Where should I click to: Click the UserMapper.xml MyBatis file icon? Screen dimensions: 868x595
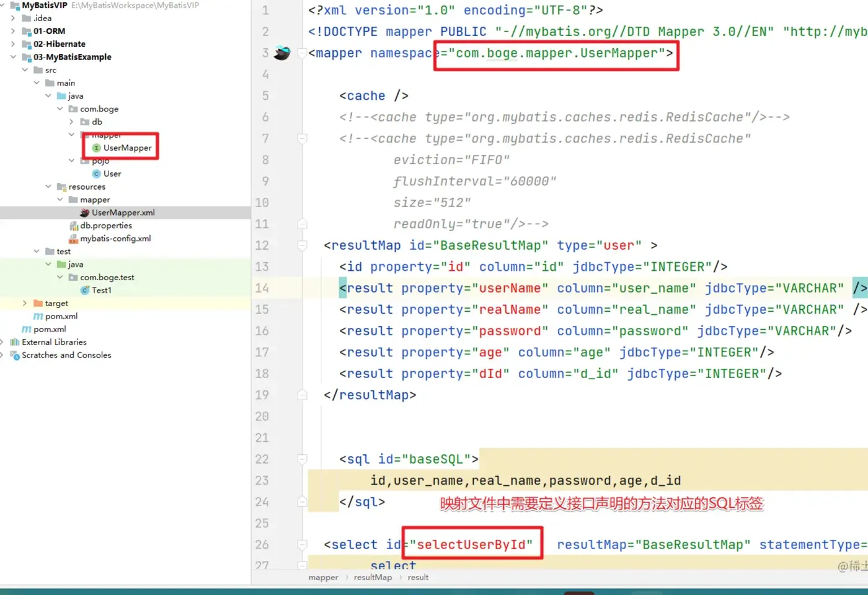[x=85, y=213]
